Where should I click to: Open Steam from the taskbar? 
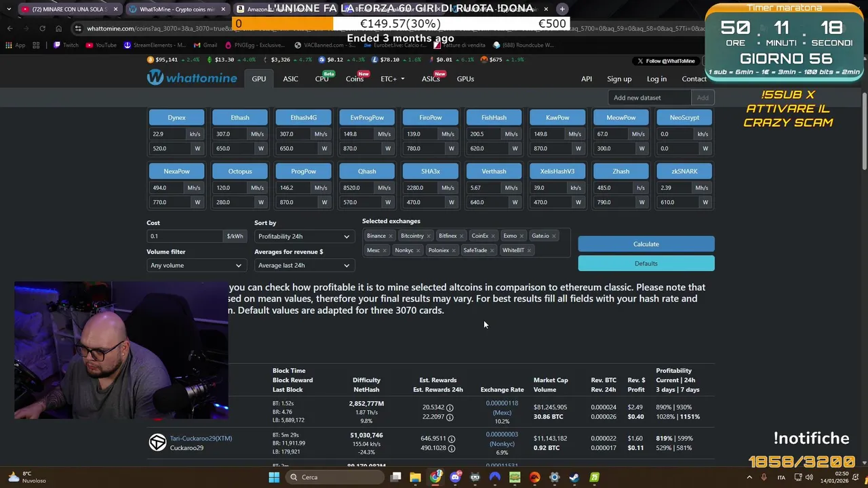point(574,477)
